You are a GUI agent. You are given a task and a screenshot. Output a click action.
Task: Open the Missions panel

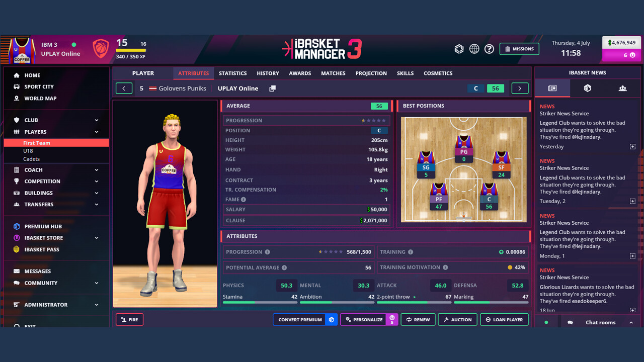click(x=519, y=49)
